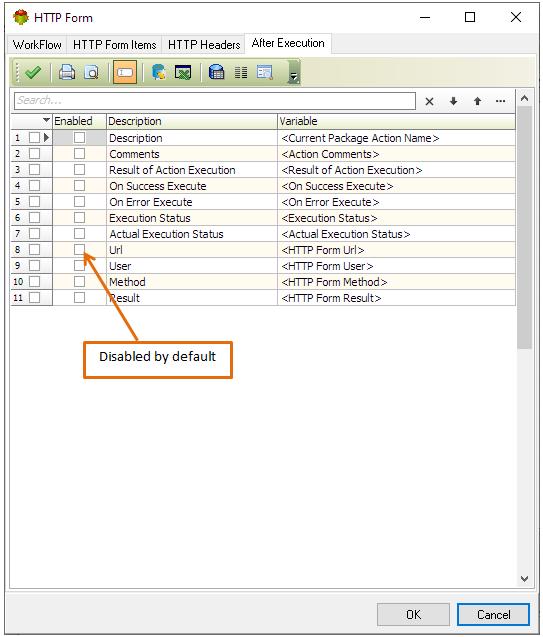Screen dimensions: 543x637
Task: Click the grid layout customization toolbar icon
Action: pyautogui.click(x=265, y=72)
